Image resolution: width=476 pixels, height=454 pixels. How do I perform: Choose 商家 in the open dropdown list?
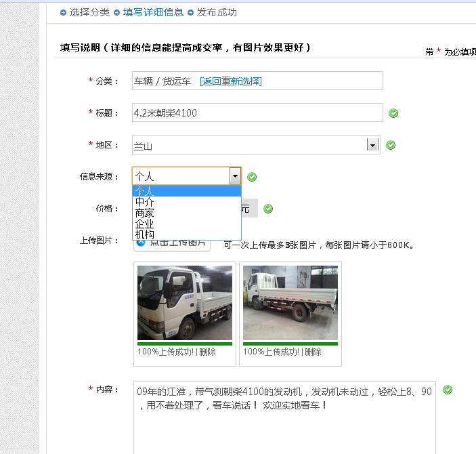(x=144, y=213)
